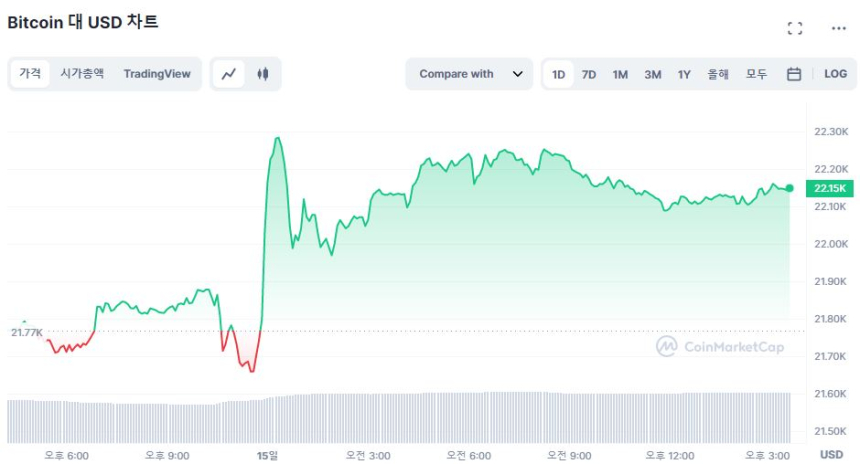
Task: Toggle LOG scale on the chart
Action: click(835, 74)
